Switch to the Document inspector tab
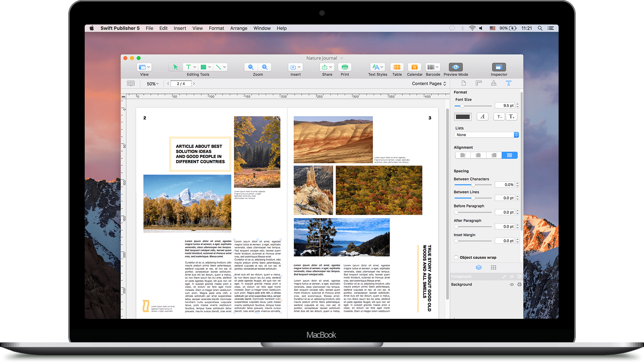Image resolution: width=644 pixels, height=363 pixels. point(463,83)
